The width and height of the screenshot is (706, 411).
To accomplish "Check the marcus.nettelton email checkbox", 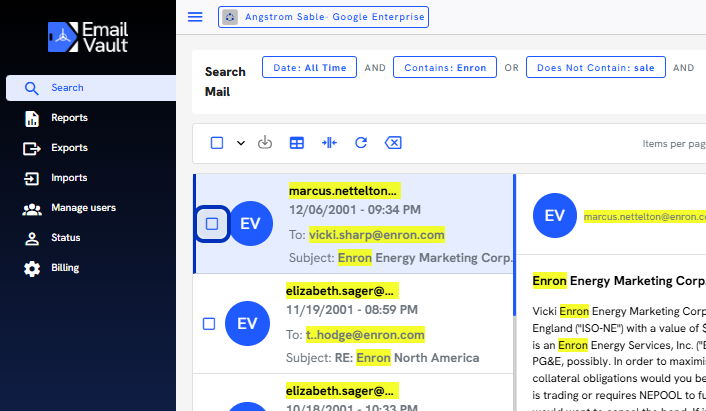I will 212,224.
